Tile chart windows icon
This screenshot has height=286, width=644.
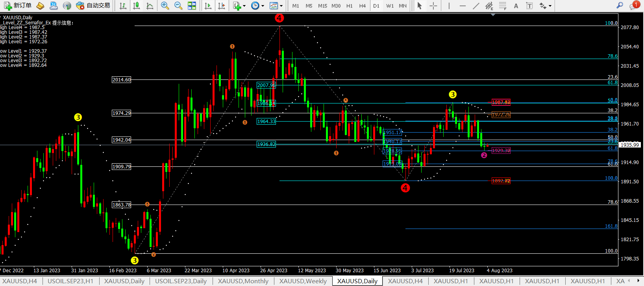click(x=192, y=6)
